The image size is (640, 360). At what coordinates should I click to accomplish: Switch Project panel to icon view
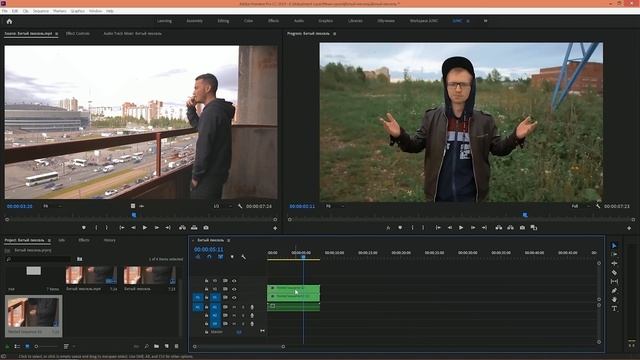pyautogui.click(x=27, y=346)
